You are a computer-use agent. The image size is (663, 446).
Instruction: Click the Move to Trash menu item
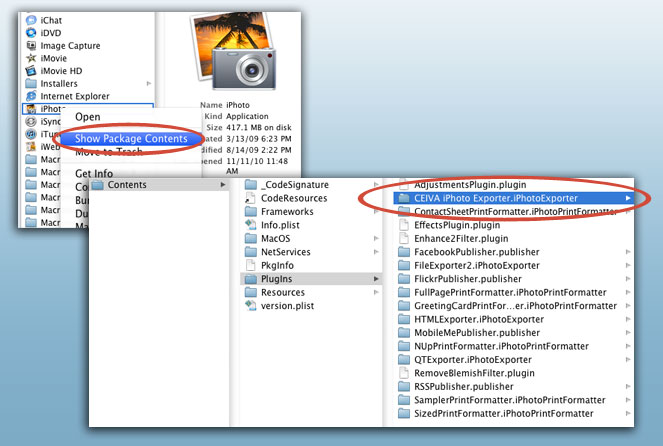(x=109, y=152)
